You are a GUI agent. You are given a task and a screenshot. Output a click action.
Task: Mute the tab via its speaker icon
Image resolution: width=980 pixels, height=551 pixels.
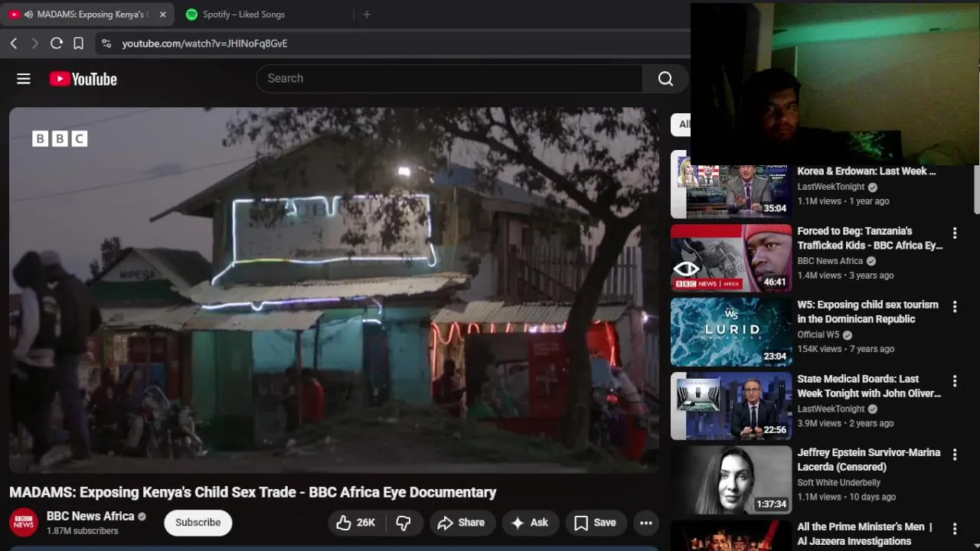point(28,15)
